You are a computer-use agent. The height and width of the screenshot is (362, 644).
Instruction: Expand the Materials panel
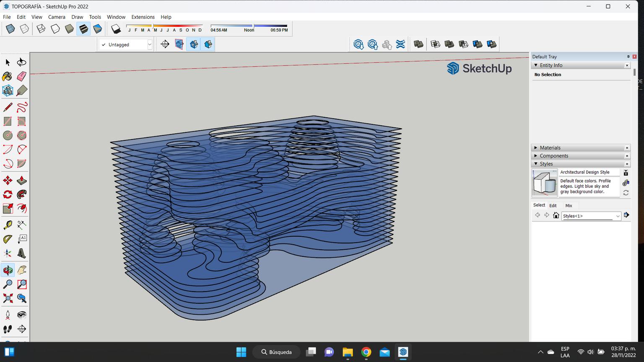click(550, 148)
